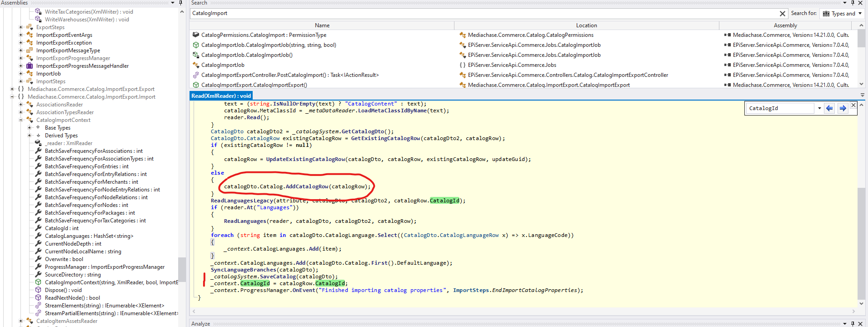Screen dimensions: 868x327
Task: Follow the UpdateExistingCatalogRow link in code
Action: (x=305, y=159)
